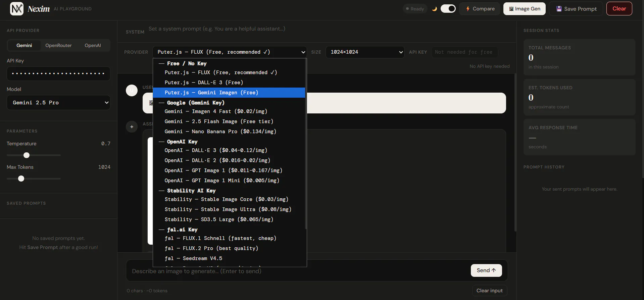Click the Est. Tokens Used stat card

click(579, 97)
